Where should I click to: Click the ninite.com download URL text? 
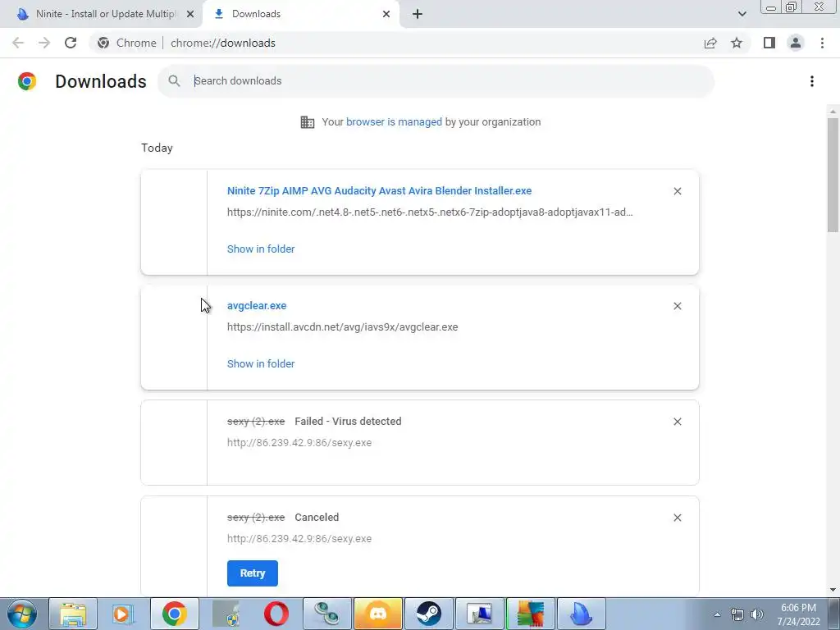(430, 212)
